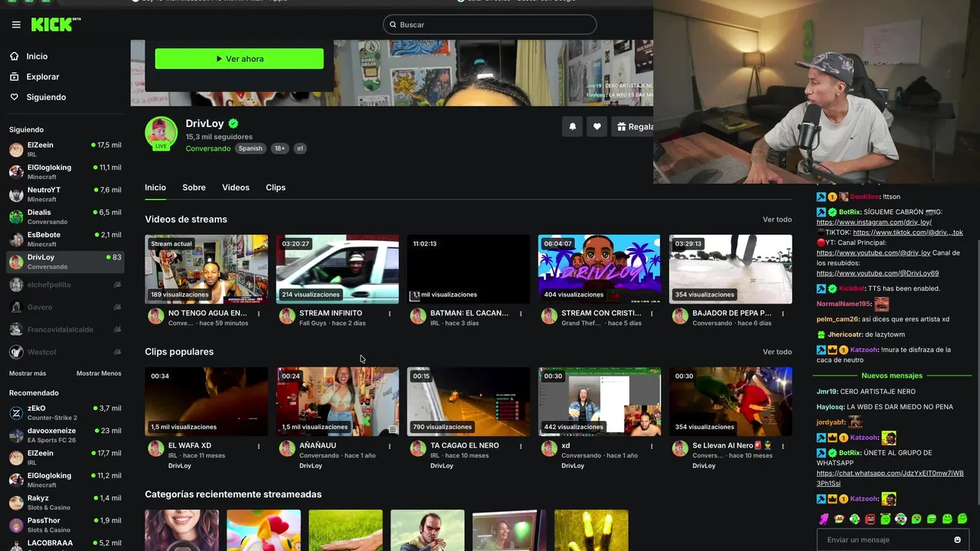Open the emoji picker in chat input
980x551 pixels.
point(957,540)
